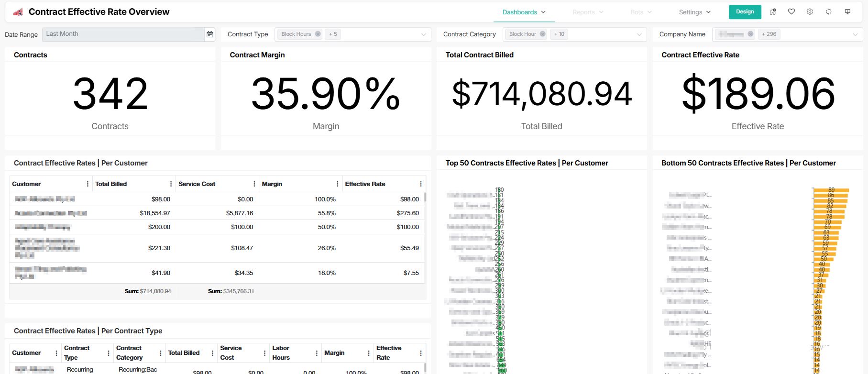Click the green Design button
Screen dimensions: 868x374
[x=745, y=12]
